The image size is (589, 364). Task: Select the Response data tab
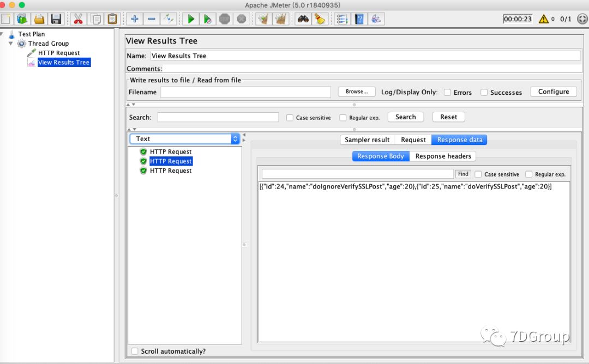[459, 139]
